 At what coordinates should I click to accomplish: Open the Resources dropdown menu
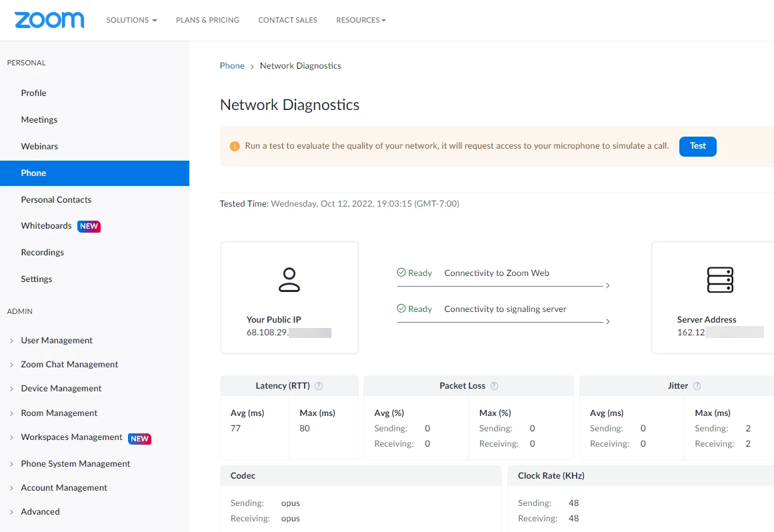[x=361, y=20]
